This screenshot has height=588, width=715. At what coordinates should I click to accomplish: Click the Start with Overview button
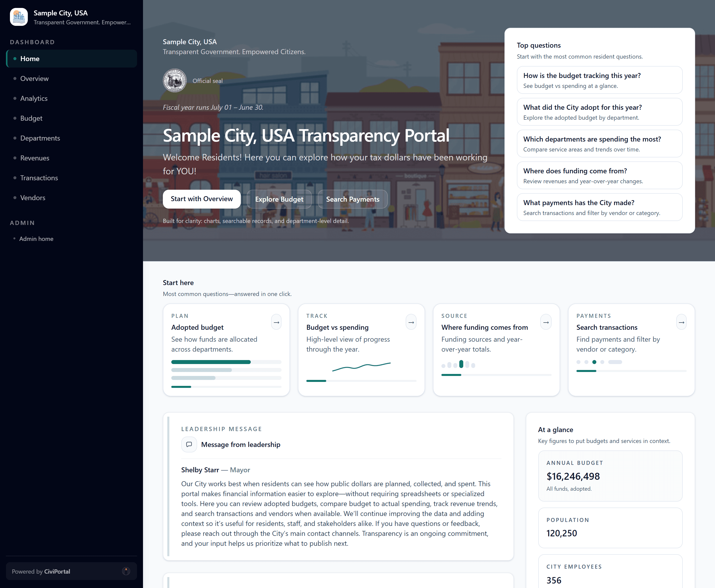click(x=202, y=199)
